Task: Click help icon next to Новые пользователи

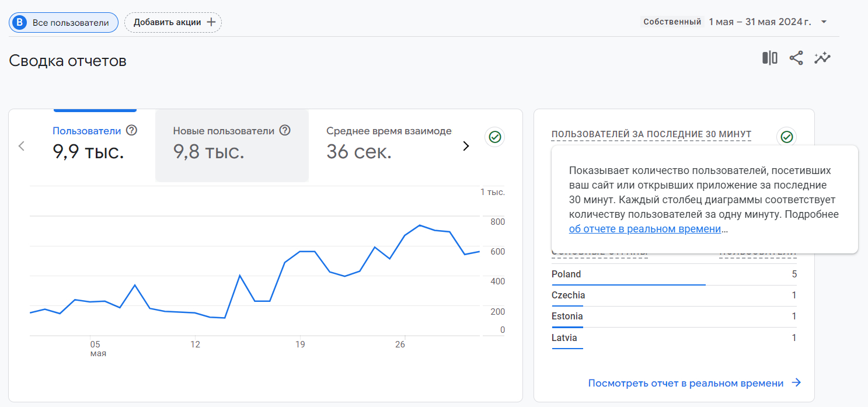Action: [x=285, y=131]
